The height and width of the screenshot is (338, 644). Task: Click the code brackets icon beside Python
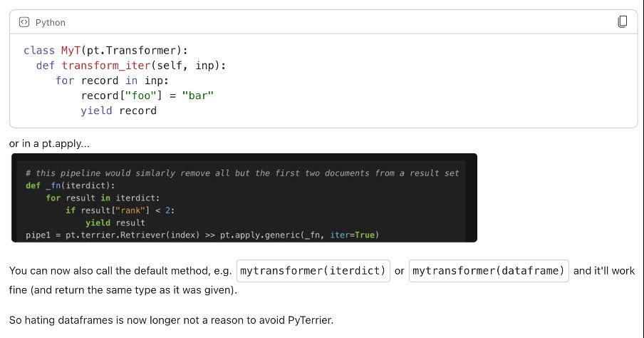coord(24,22)
